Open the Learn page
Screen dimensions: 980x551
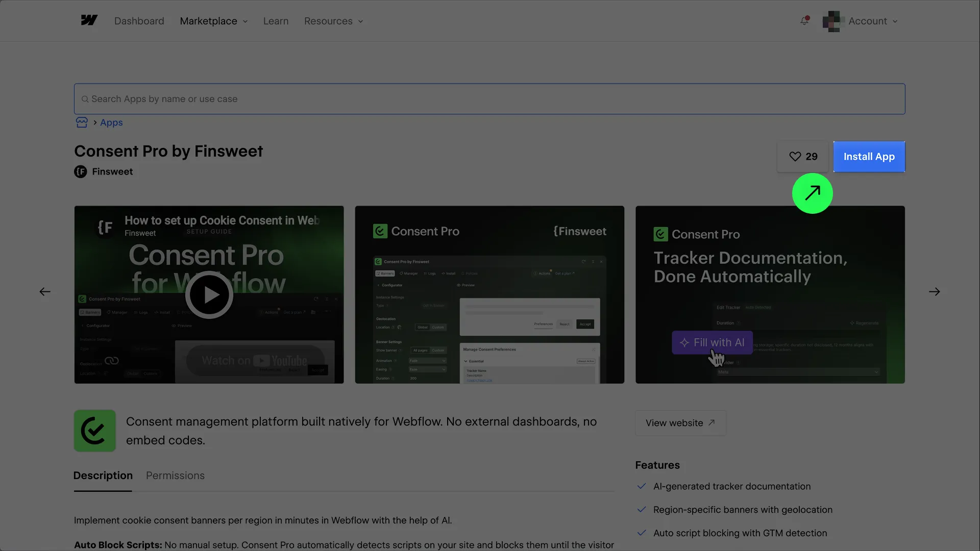point(276,21)
